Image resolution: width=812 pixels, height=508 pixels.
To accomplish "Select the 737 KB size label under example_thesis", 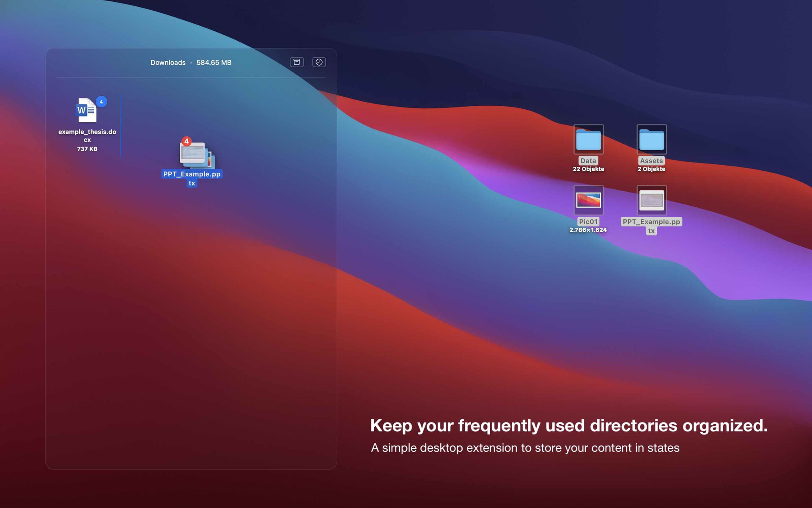I will [x=87, y=149].
